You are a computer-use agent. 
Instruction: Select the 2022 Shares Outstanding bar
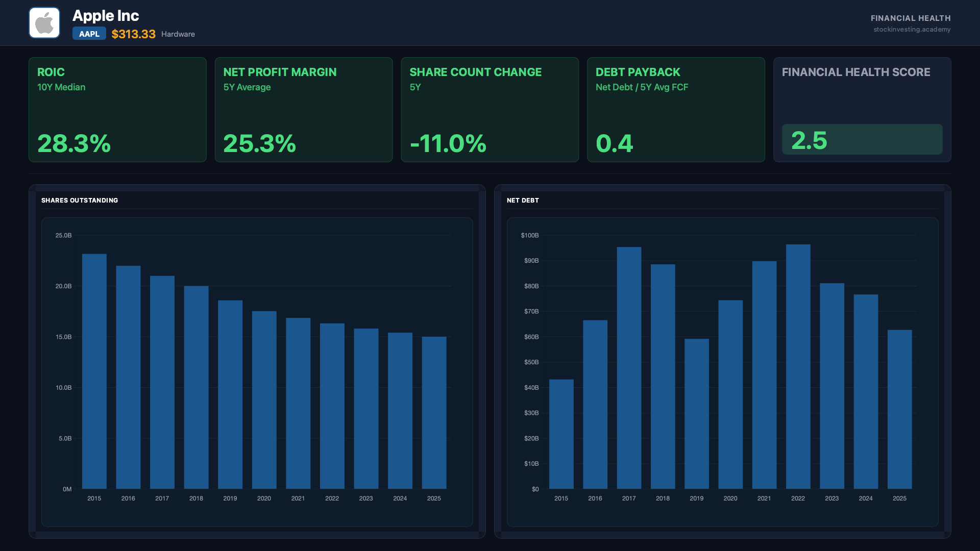tap(332, 406)
